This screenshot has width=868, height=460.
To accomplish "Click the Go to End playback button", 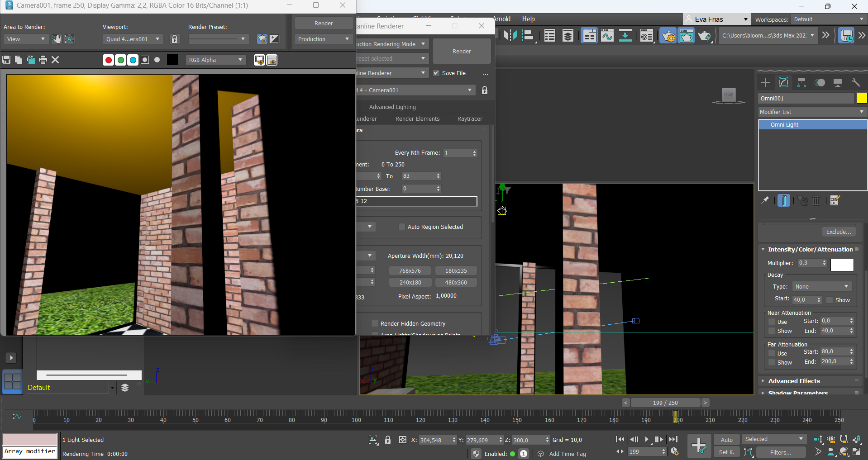I will (x=673, y=439).
